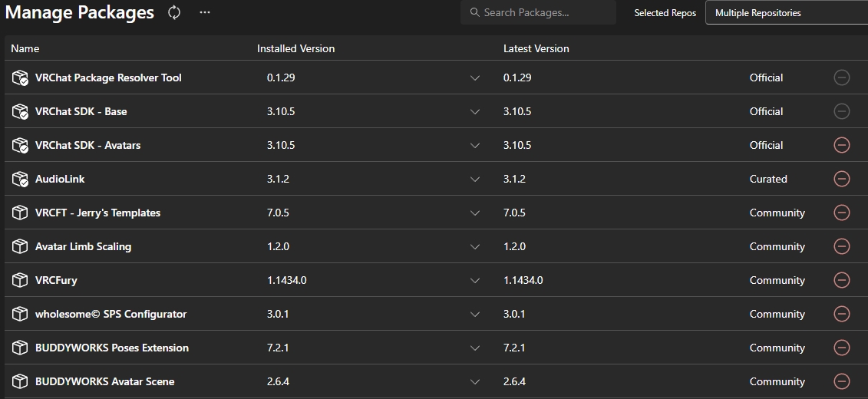Screen dimensions: 868x399
Task: Remove the VRChat SDK - Avatars package
Action: [841, 145]
